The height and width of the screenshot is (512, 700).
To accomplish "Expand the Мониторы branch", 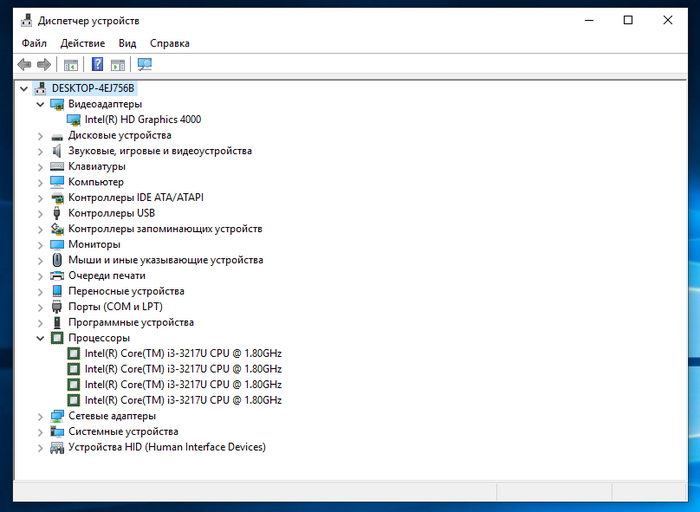I will (x=40, y=246).
